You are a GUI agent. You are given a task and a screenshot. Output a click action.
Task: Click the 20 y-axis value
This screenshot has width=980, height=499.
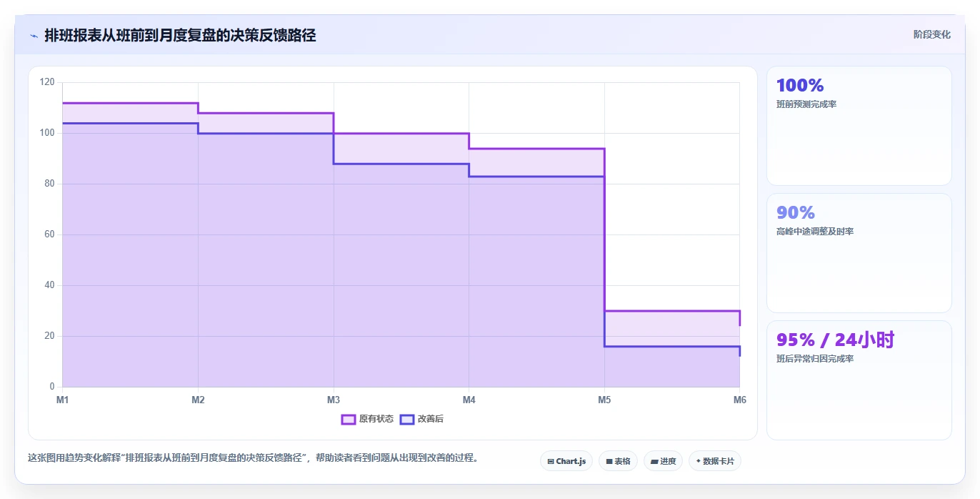[x=49, y=336]
